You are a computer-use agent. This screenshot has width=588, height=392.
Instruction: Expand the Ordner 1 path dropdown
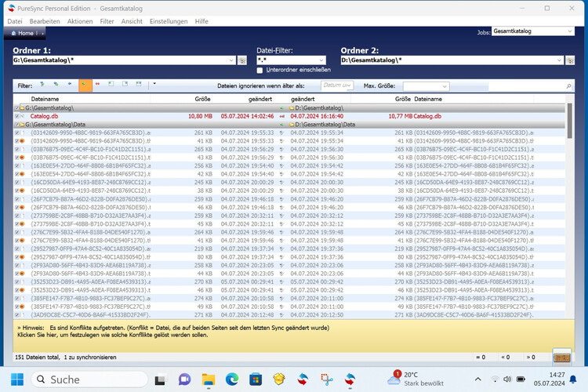click(231, 60)
